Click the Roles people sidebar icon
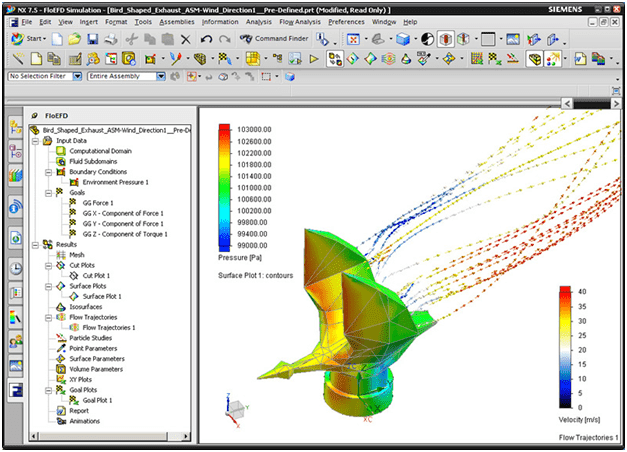 click(x=16, y=341)
